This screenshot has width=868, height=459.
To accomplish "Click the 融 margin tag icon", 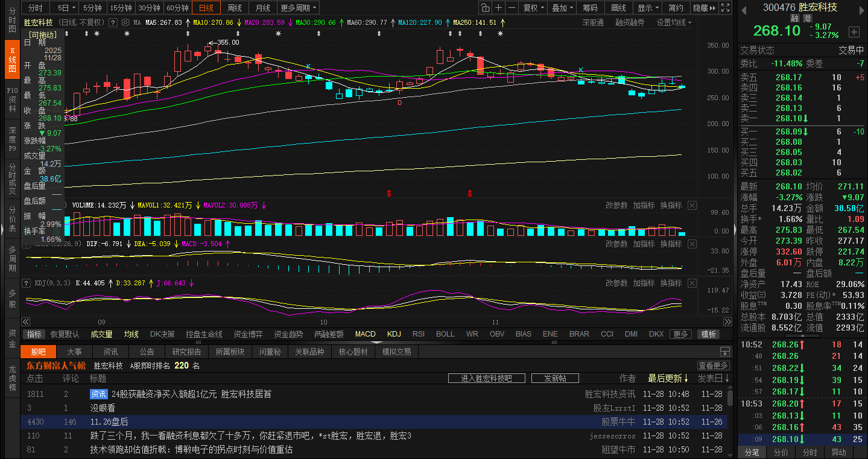I will [x=796, y=18].
